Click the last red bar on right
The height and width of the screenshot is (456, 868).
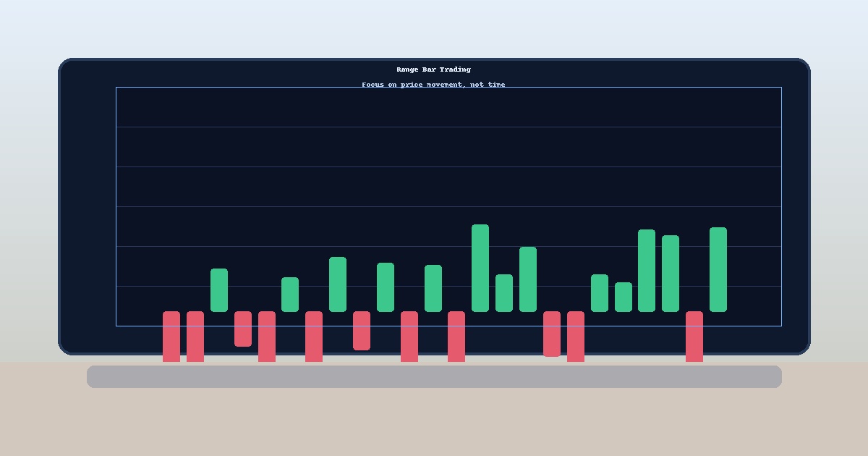click(x=694, y=337)
